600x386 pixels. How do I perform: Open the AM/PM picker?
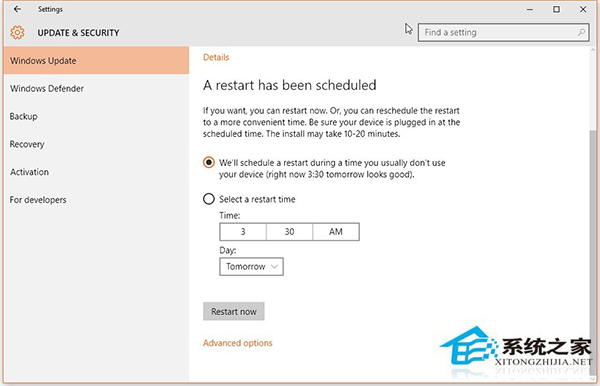click(336, 232)
